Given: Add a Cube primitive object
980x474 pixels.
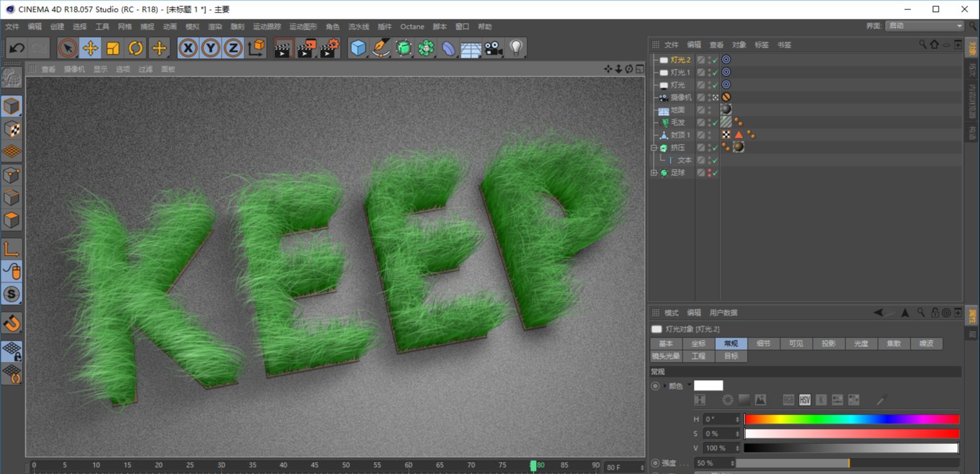Looking at the screenshot, I should [358, 48].
